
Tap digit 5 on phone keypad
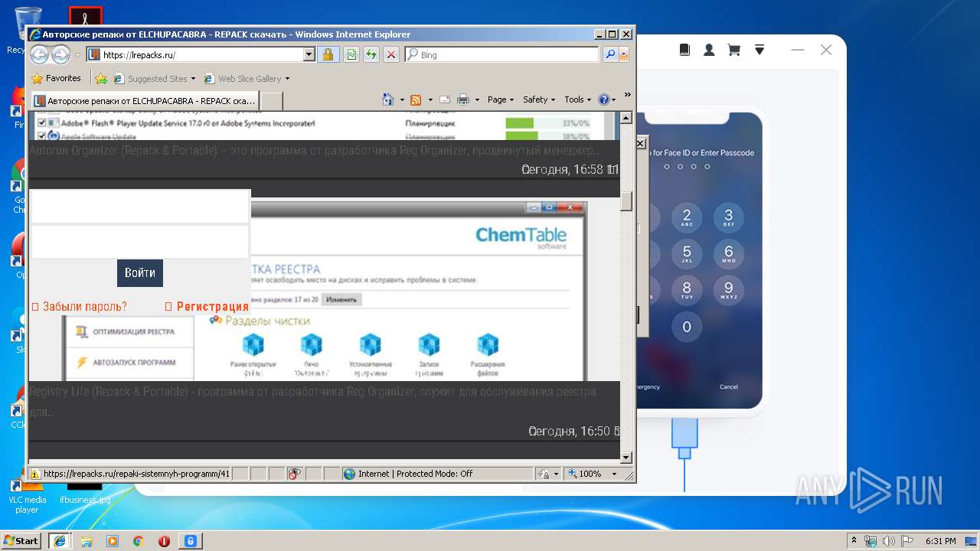[x=687, y=253]
